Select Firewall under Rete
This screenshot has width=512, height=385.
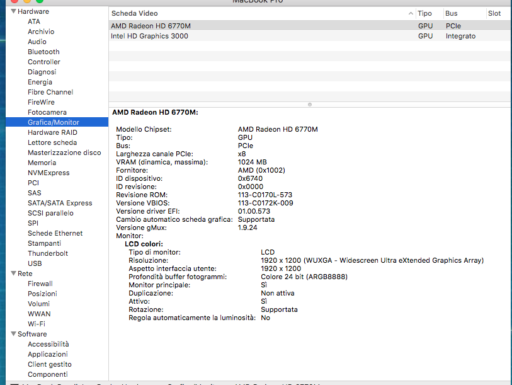click(40, 283)
